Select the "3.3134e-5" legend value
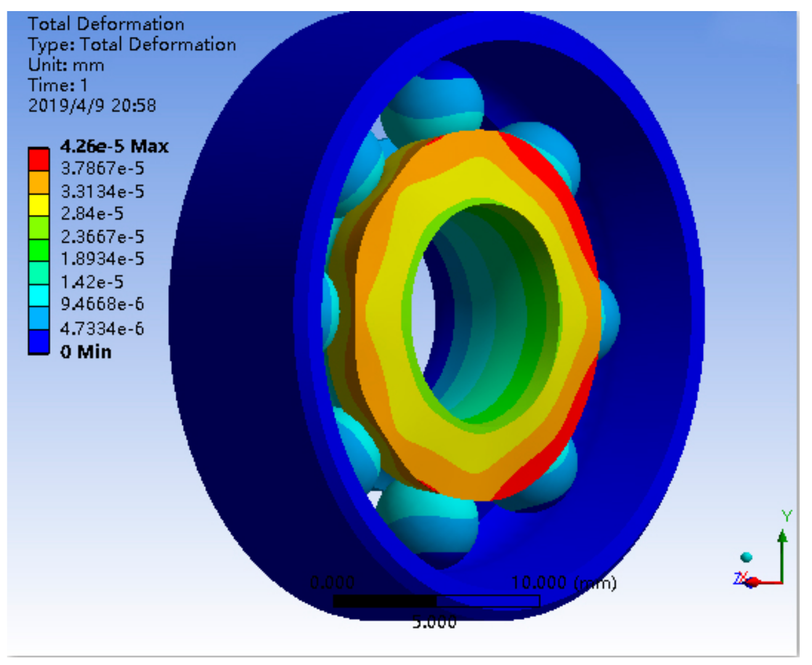Image resolution: width=812 pixels, height=665 pixels. pos(102,191)
